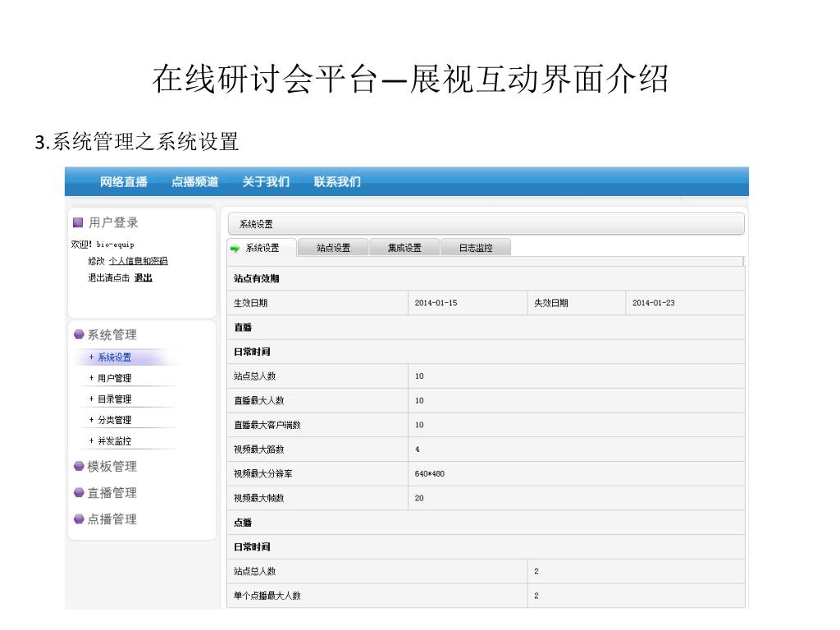Open the 网络直播 nav menu
Screen dimensions: 840x630
(123, 181)
